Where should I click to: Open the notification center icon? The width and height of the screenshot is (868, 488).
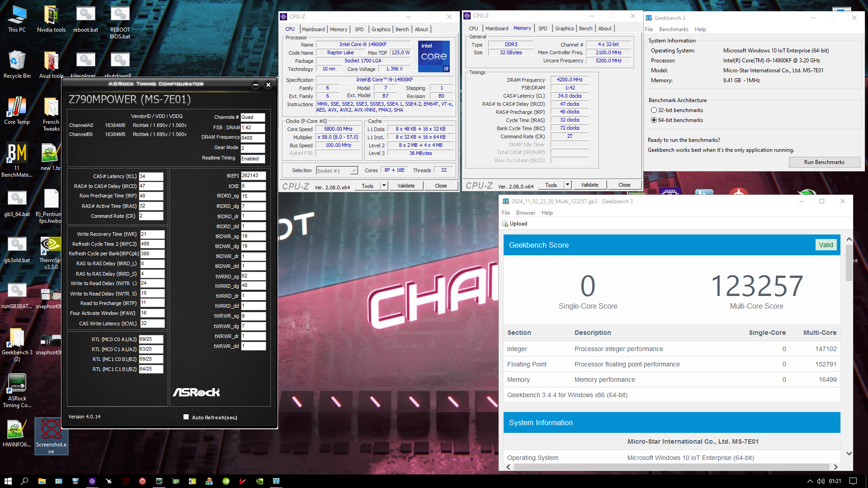853,481
